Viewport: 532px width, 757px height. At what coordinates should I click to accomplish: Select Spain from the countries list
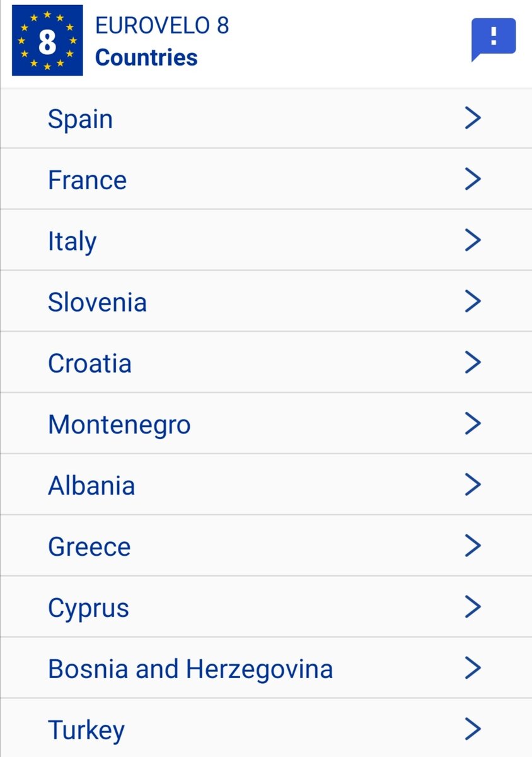266,119
